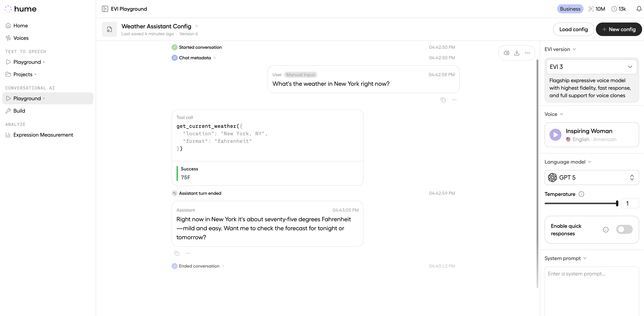Collapse the EVI Playground side panel

click(105, 9)
